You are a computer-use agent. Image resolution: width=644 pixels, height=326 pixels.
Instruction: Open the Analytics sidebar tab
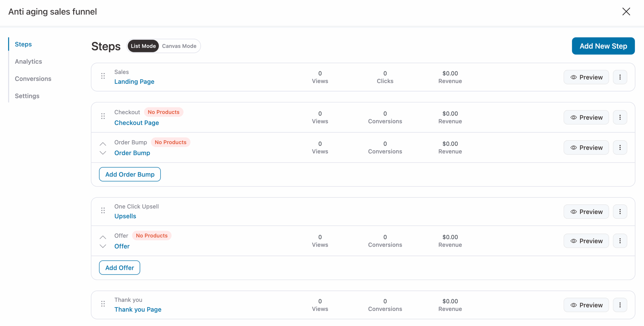coord(28,61)
